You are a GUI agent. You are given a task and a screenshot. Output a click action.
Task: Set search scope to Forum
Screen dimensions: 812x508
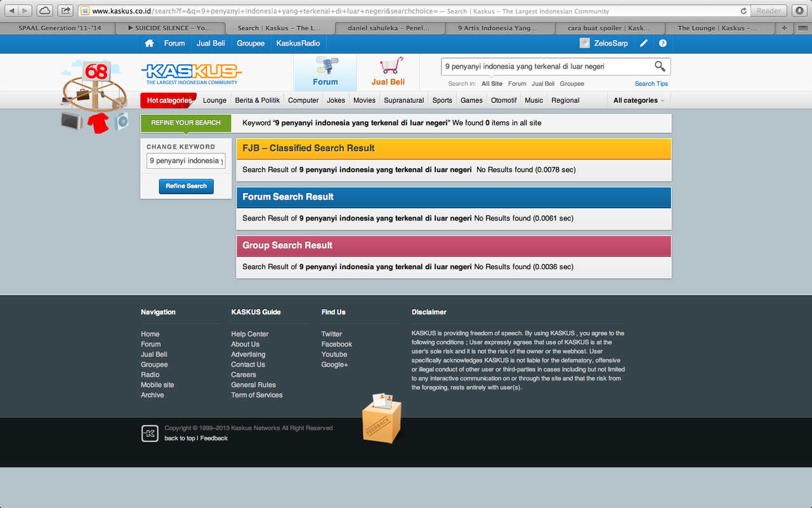[517, 84]
